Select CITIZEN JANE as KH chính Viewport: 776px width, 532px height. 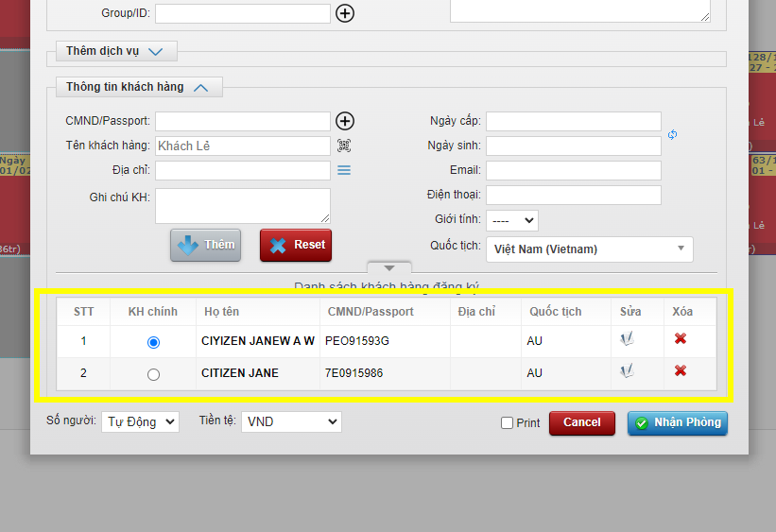(x=154, y=374)
